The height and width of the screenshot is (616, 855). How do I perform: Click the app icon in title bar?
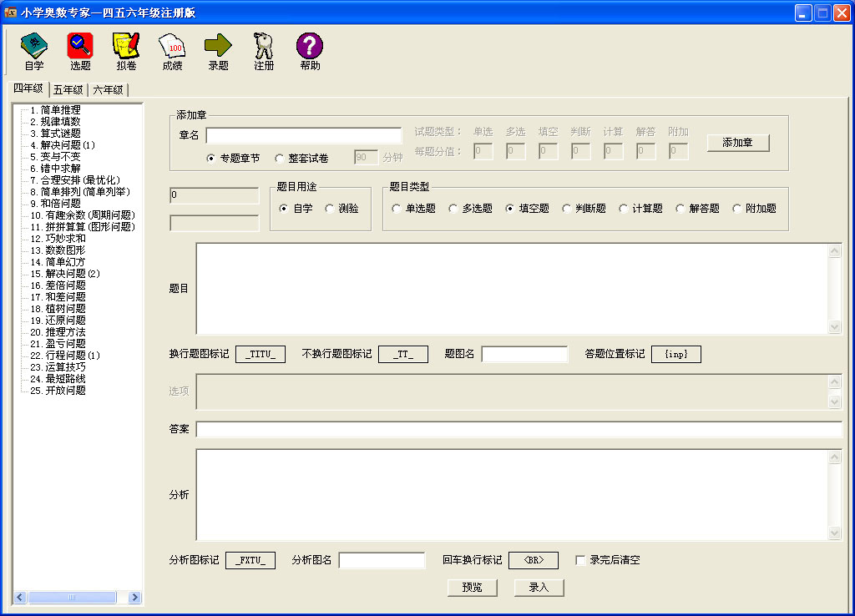[11, 13]
